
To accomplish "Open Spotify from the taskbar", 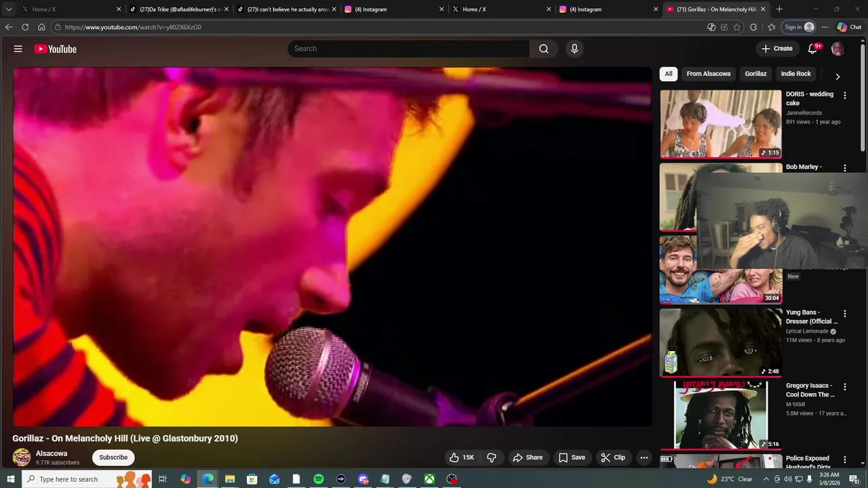I will [319, 479].
